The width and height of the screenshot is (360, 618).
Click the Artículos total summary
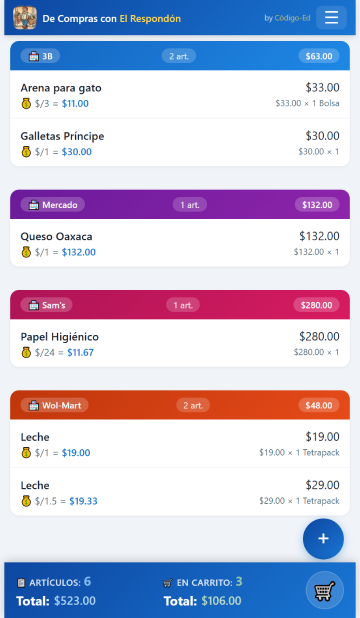pos(56,591)
